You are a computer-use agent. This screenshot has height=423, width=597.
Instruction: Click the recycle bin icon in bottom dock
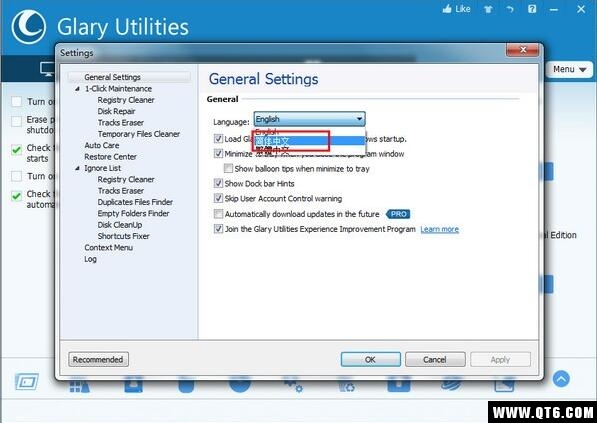click(346, 385)
